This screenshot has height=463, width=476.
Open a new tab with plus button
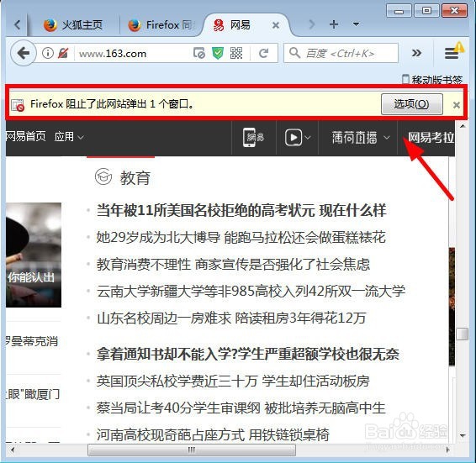[334, 24]
